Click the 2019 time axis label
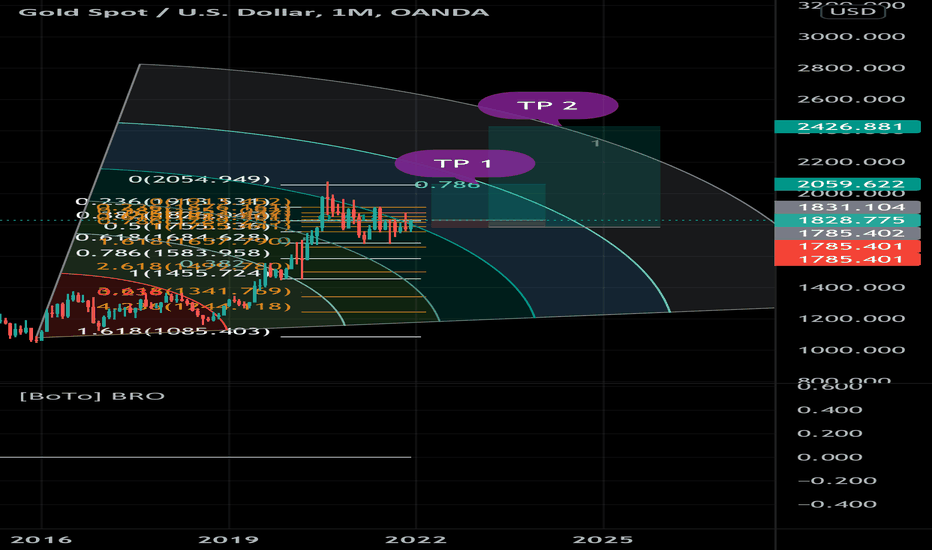Image resolution: width=932 pixels, height=550 pixels. [228, 540]
